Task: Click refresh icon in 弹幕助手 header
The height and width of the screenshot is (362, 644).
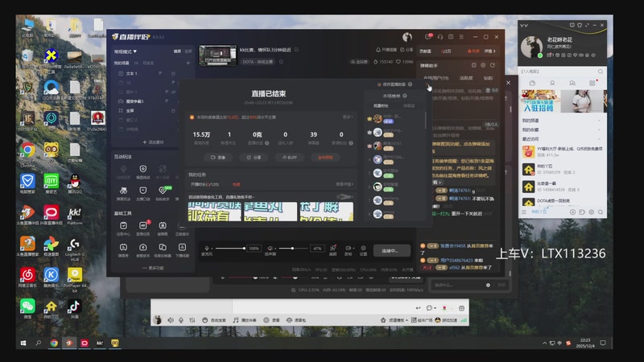Action: click(x=493, y=65)
